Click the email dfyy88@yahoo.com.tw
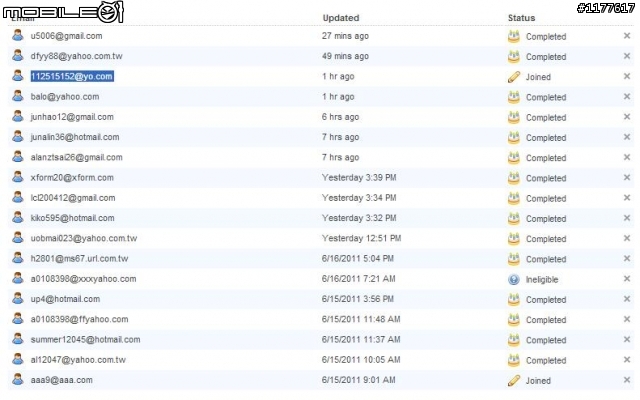Image resolution: width=640 pixels, height=400 pixels. [x=76, y=56]
